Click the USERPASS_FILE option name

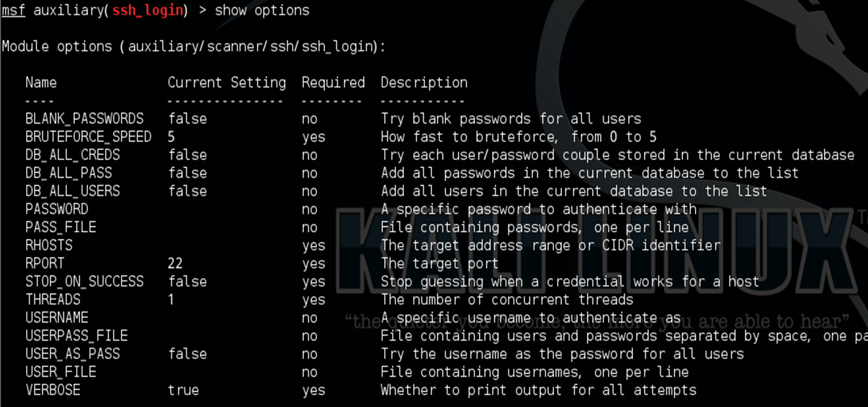76,336
